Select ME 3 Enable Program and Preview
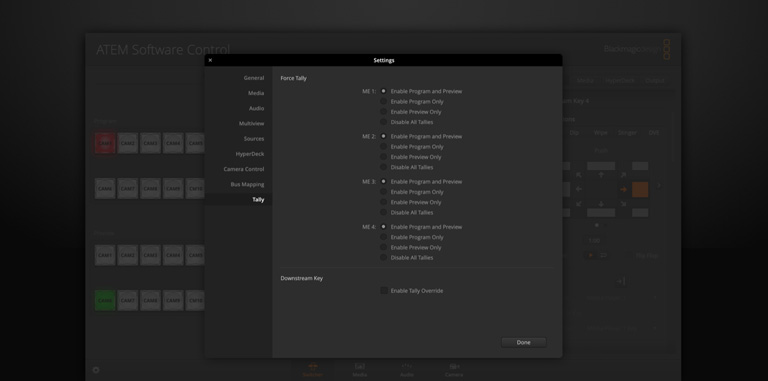This screenshot has width=768, height=381. (x=384, y=181)
